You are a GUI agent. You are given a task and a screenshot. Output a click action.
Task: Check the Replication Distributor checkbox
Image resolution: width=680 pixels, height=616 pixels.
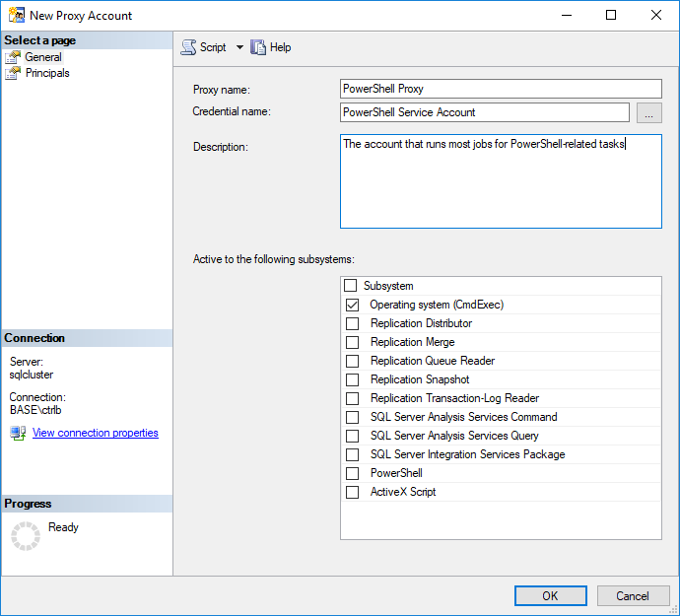352,324
